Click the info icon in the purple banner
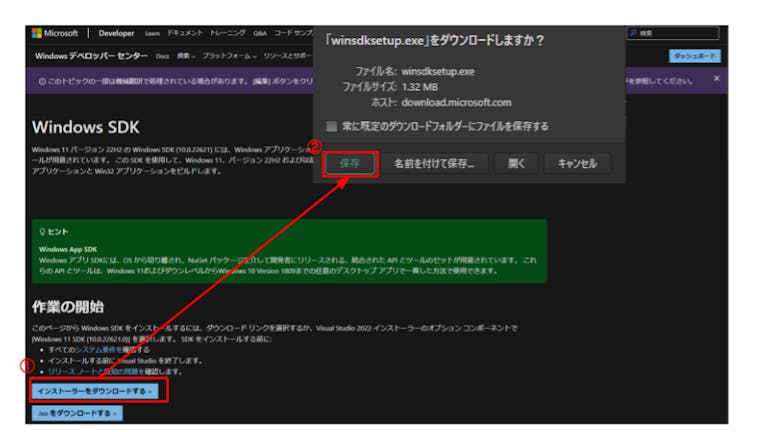Viewport: 768px width, 432px height. pos(42,81)
